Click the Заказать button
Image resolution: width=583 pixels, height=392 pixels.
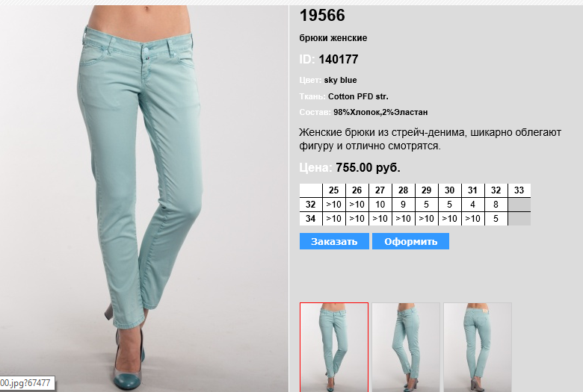point(334,241)
